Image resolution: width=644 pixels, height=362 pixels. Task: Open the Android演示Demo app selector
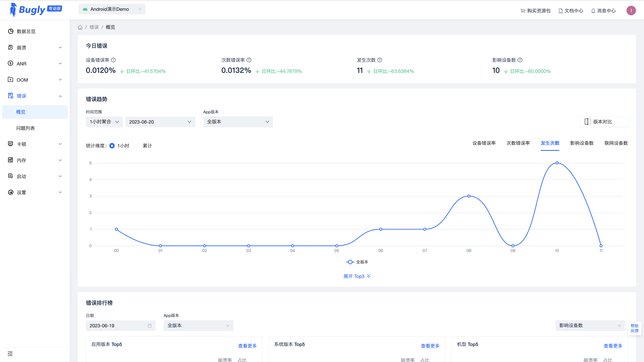[112, 9]
